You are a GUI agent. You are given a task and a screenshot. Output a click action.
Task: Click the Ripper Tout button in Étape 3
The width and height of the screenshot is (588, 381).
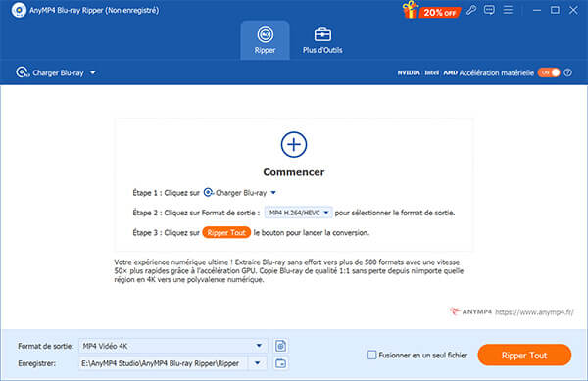point(226,233)
